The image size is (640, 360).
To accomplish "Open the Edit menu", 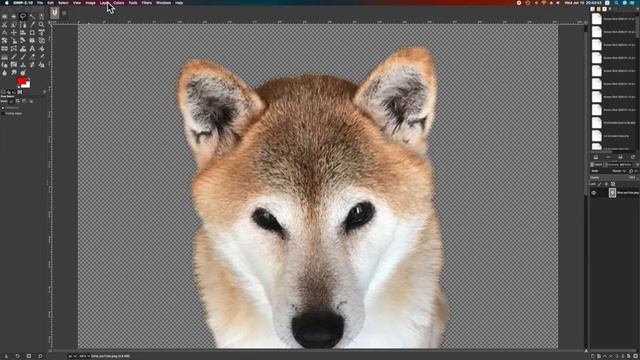I will [50, 3].
